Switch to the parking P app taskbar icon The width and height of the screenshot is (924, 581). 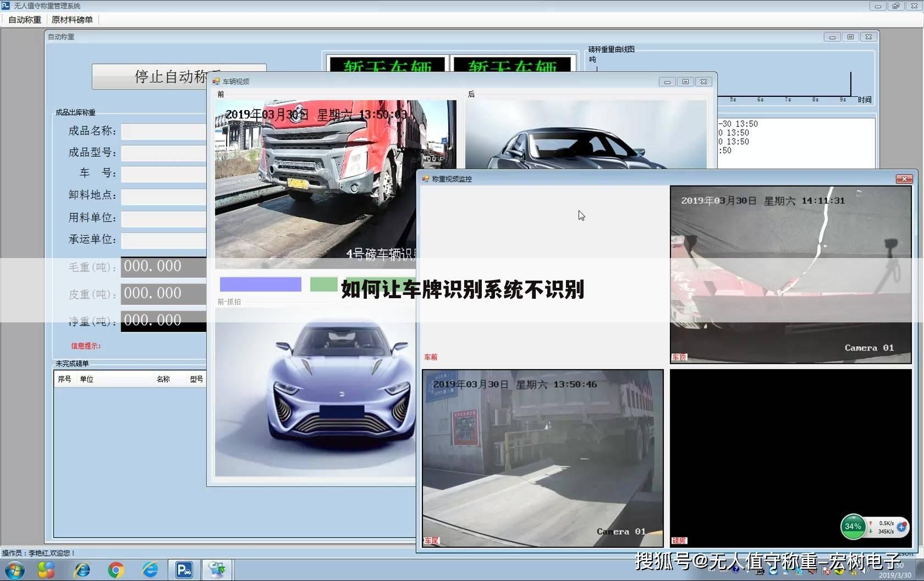click(x=184, y=570)
